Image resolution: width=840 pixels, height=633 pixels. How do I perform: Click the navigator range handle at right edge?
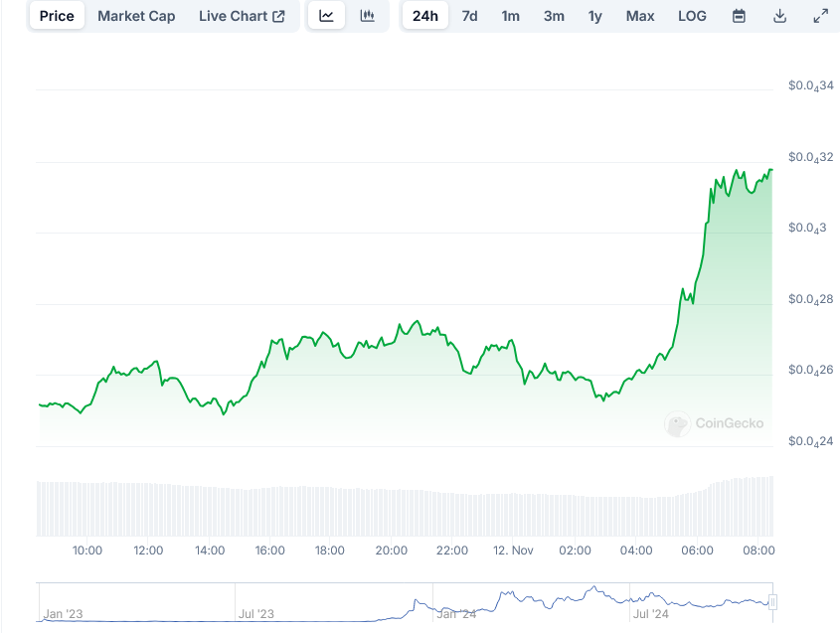(x=772, y=601)
